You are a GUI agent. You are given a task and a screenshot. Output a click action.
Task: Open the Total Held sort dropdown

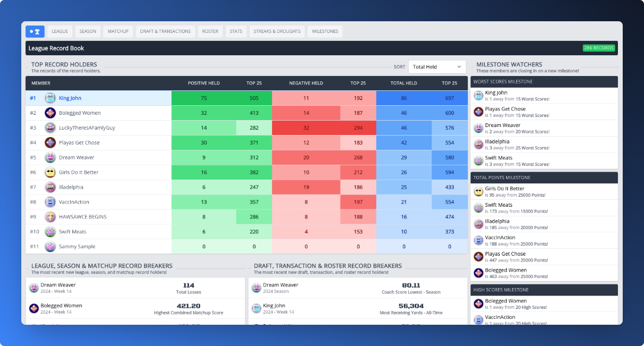(437, 67)
